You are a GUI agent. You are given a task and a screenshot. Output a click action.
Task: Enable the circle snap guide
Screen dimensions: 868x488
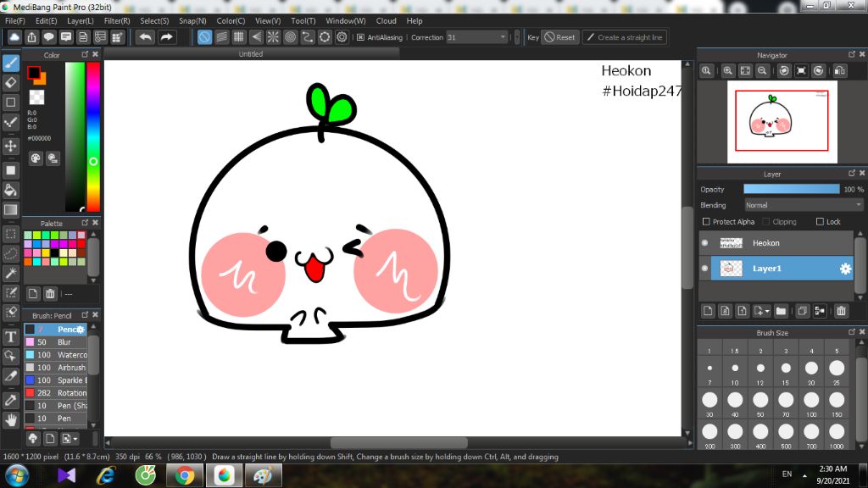point(290,37)
